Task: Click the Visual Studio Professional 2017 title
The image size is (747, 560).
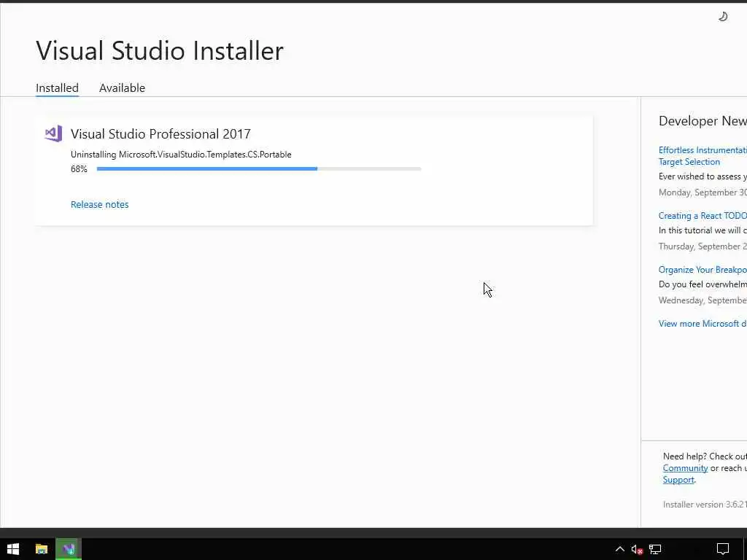Action: tap(160, 134)
